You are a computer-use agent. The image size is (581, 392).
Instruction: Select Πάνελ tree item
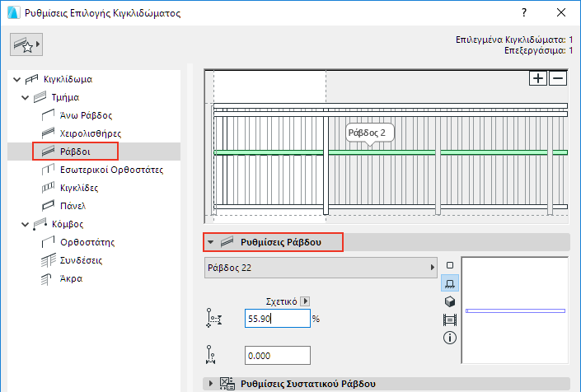coord(73,206)
